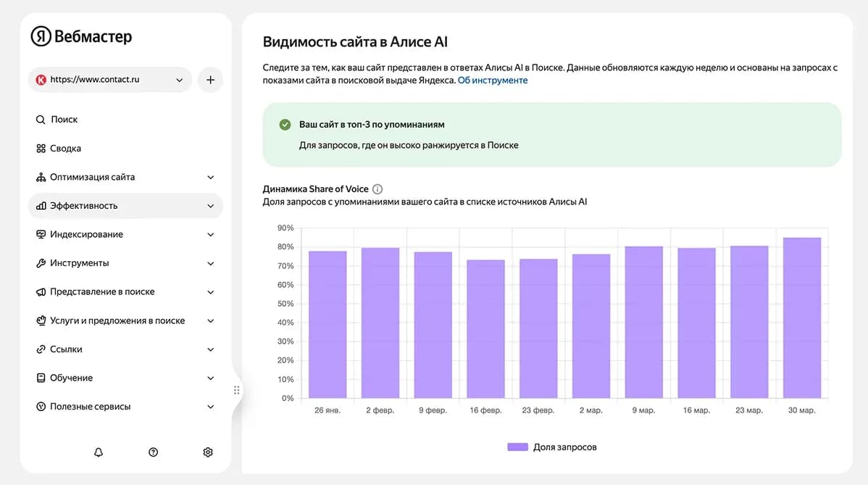Expand the Оптимизация сайта section chevron
This screenshot has width=868, height=485.
coord(210,177)
